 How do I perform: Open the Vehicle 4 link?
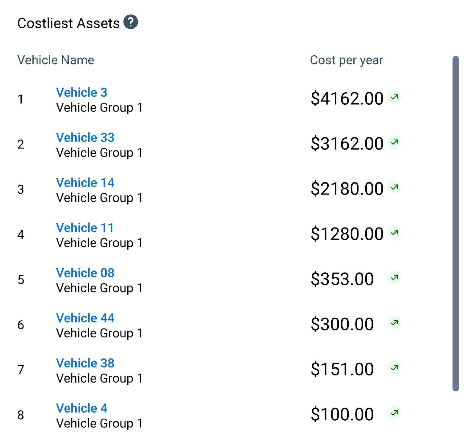point(82,408)
